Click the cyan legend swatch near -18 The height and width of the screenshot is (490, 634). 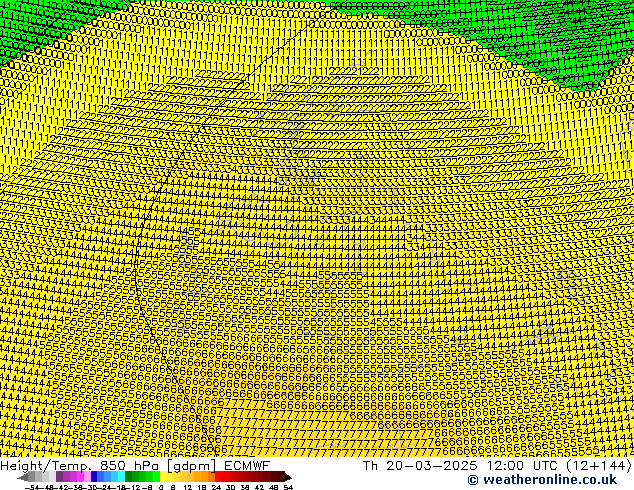click(x=121, y=476)
